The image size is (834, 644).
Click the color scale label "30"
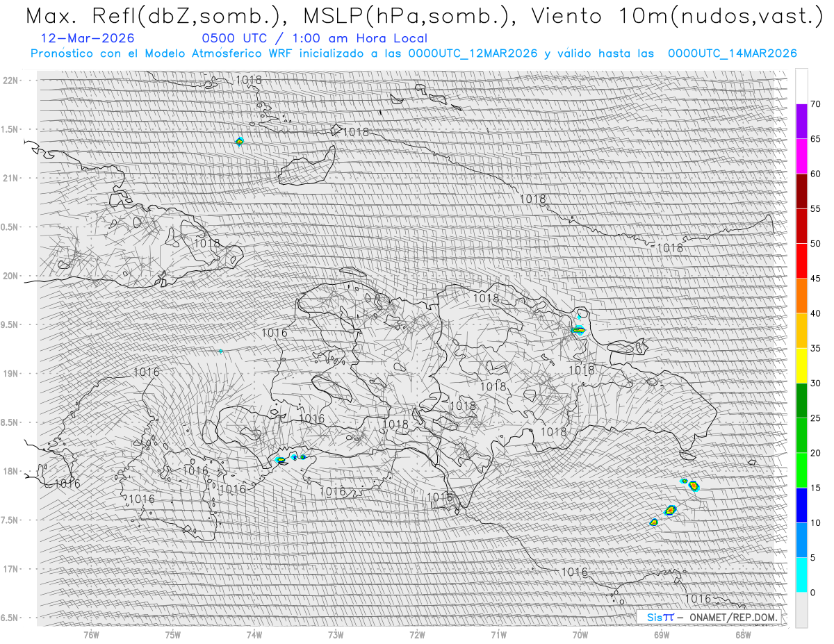(x=815, y=383)
